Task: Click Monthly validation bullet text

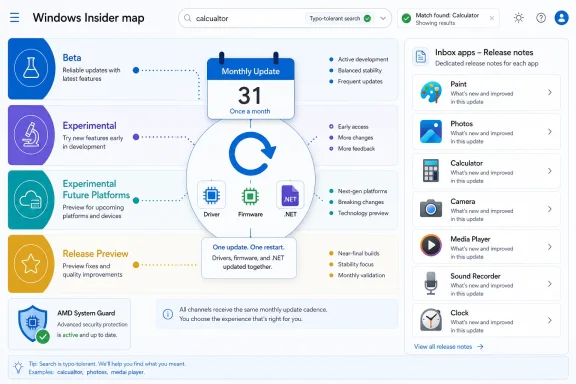Action: click(x=361, y=275)
